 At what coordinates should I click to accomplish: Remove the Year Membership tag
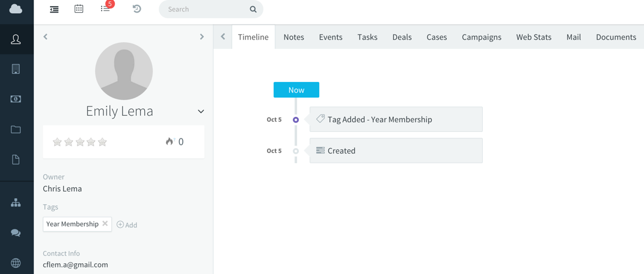[x=105, y=223]
